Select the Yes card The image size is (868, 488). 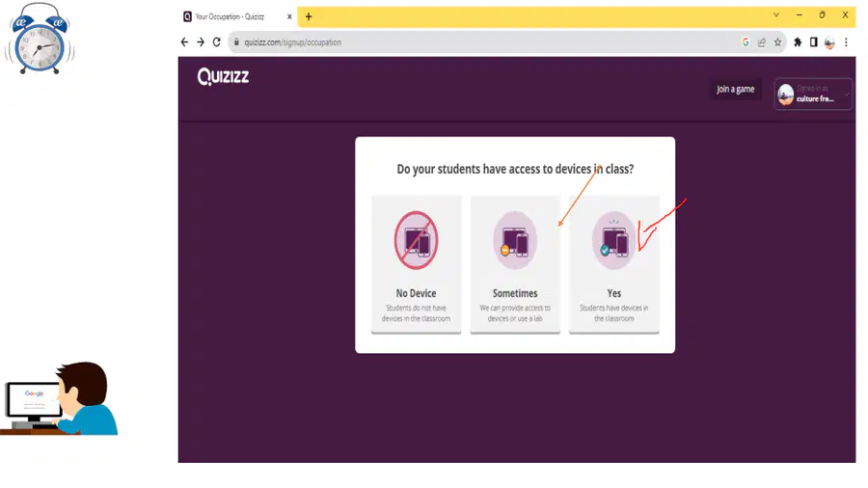pyautogui.click(x=614, y=264)
